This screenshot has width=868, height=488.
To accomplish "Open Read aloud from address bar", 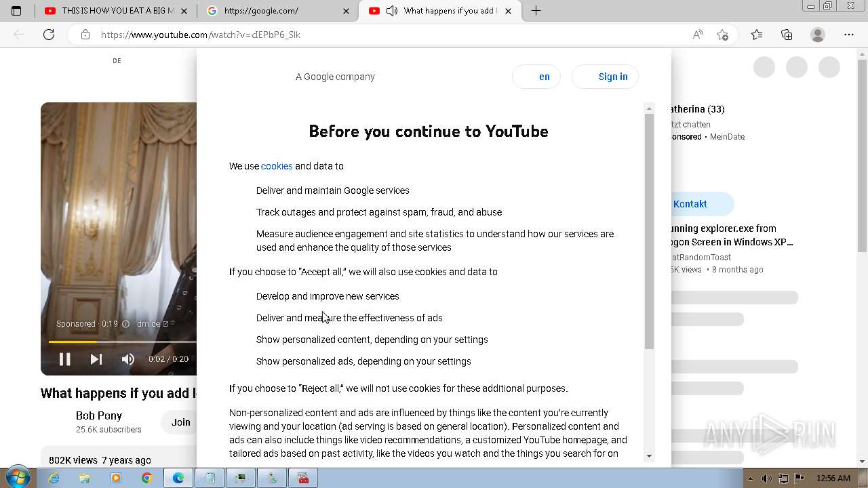I will click(697, 35).
